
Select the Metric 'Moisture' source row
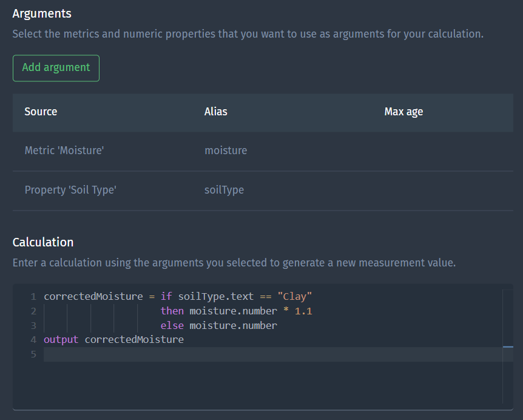coord(64,151)
